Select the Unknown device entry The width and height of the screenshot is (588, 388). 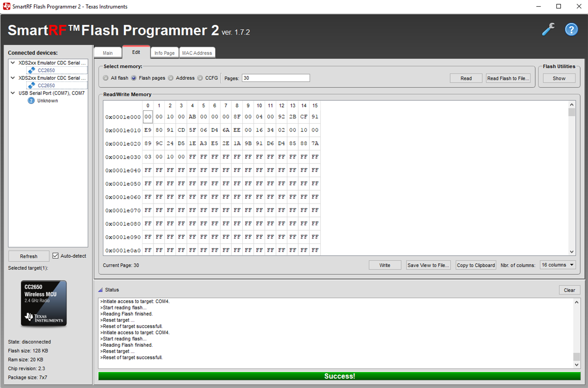pyautogui.click(x=47, y=101)
